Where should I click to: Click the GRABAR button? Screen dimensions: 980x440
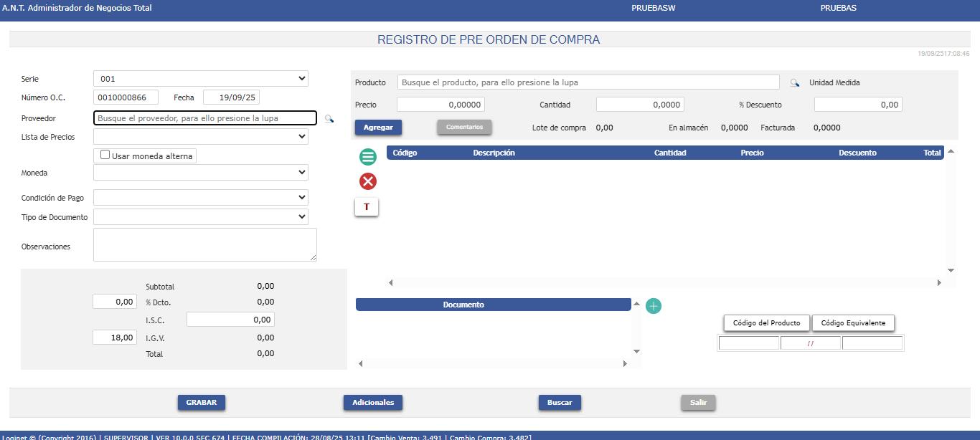point(202,403)
